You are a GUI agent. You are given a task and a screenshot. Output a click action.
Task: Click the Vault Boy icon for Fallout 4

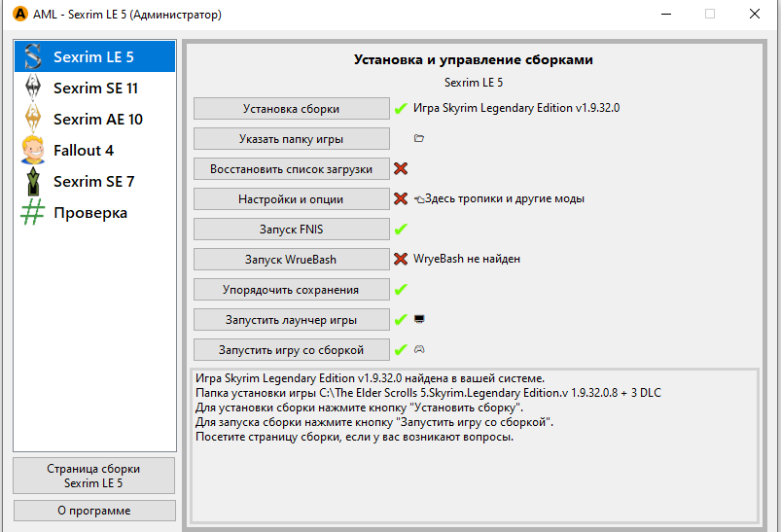click(33, 150)
